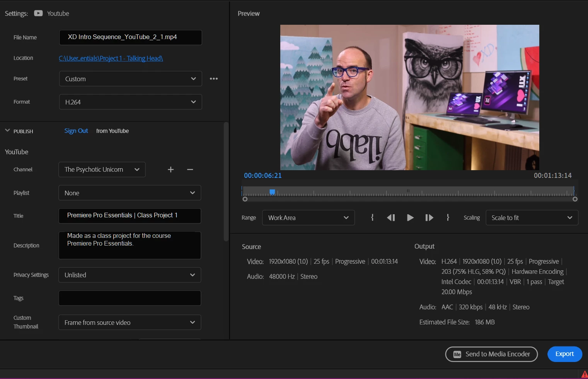
Task: Click the Estimated File Size 186 MB text
Action: pyautogui.click(x=457, y=322)
